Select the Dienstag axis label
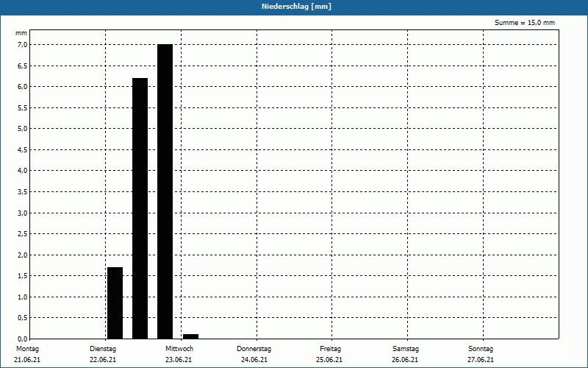The height and width of the screenshot is (368, 588). (x=103, y=349)
